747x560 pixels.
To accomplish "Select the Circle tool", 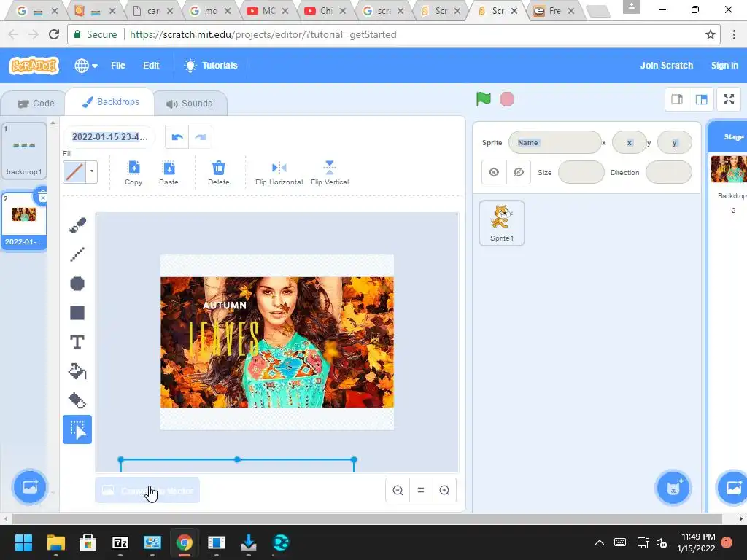I will [77, 284].
